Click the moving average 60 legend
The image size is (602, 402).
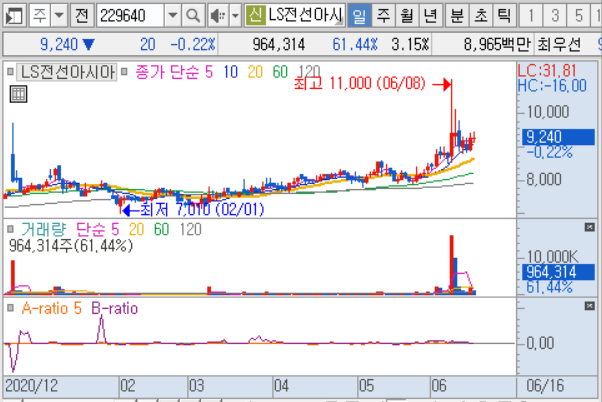point(280,72)
